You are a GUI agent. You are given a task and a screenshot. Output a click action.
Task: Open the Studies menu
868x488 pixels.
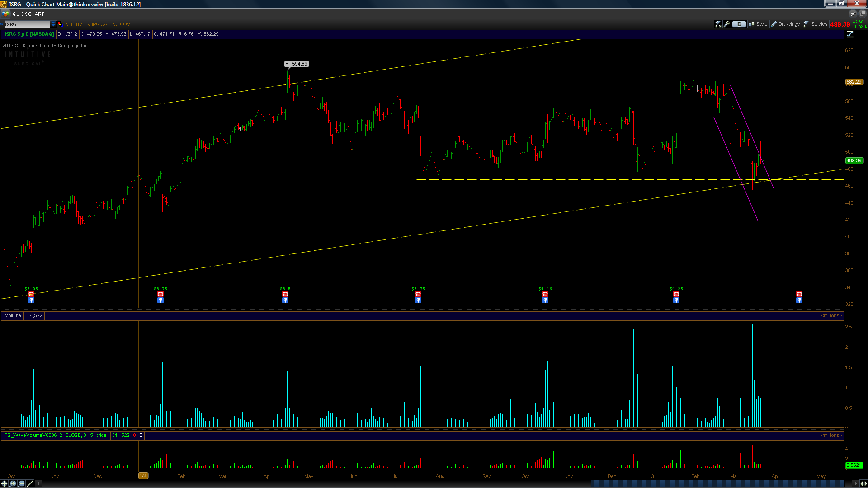(816, 24)
